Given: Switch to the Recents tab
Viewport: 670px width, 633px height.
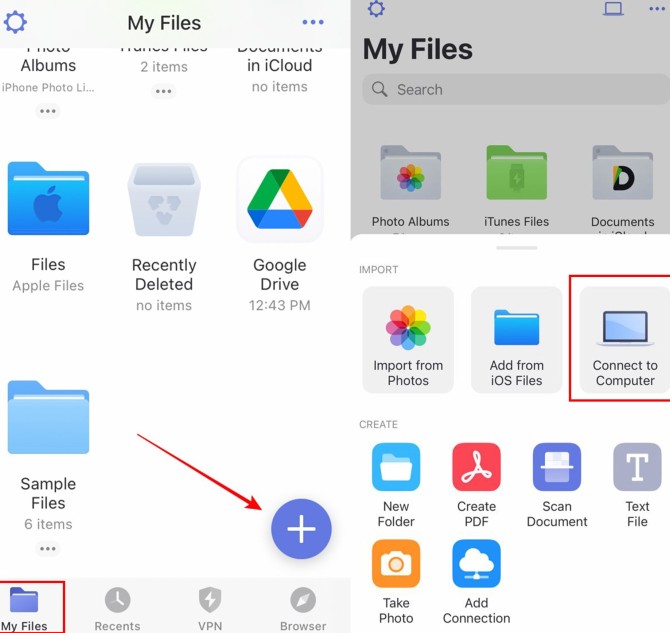Looking at the screenshot, I should (117, 608).
